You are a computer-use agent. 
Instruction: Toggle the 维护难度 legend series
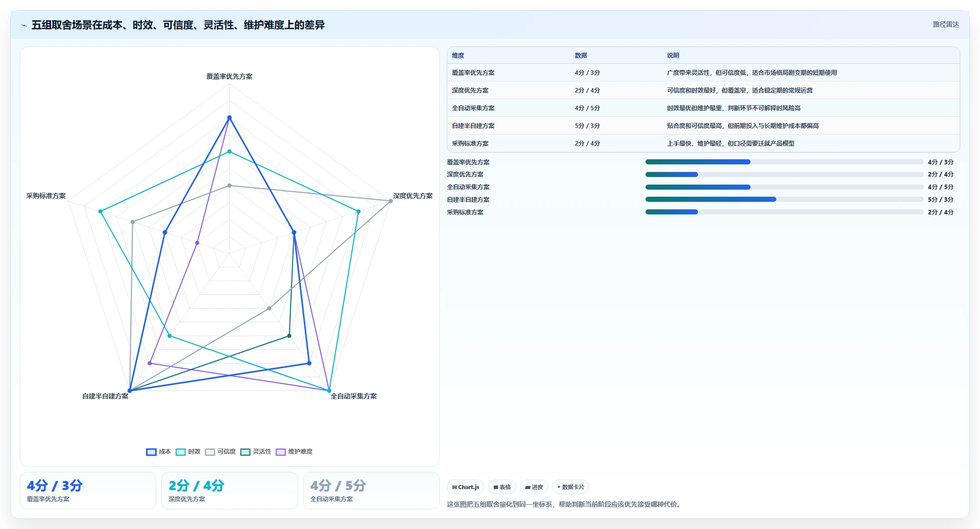pyautogui.click(x=294, y=452)
